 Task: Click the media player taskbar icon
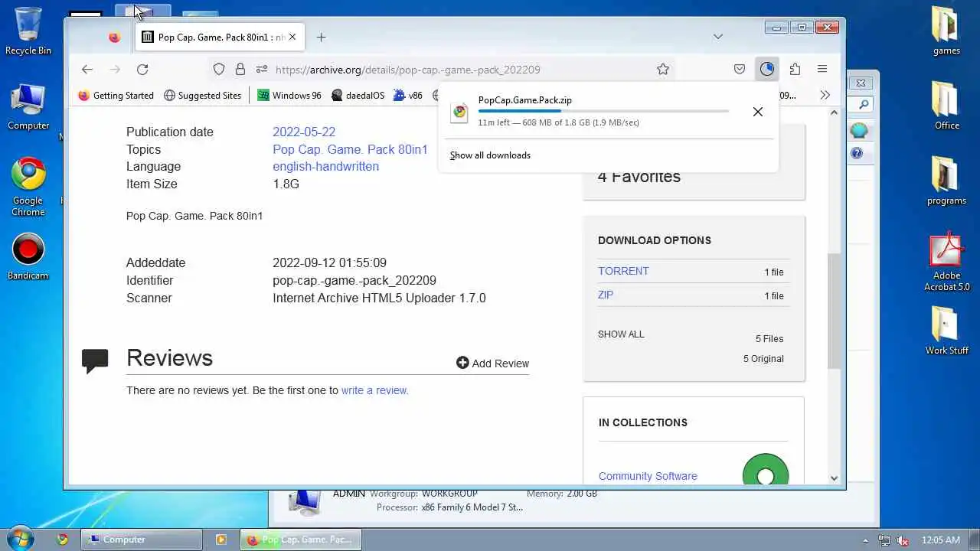coord(221,540)
